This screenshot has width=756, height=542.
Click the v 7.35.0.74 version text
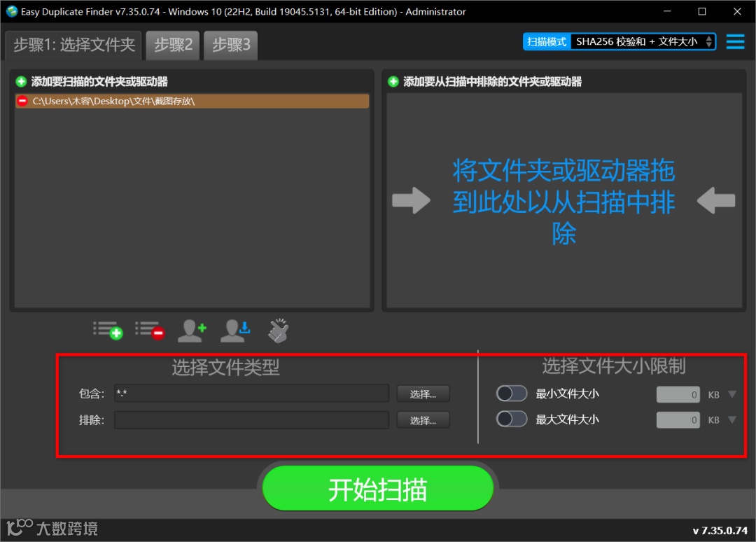[x=720, y=530]
